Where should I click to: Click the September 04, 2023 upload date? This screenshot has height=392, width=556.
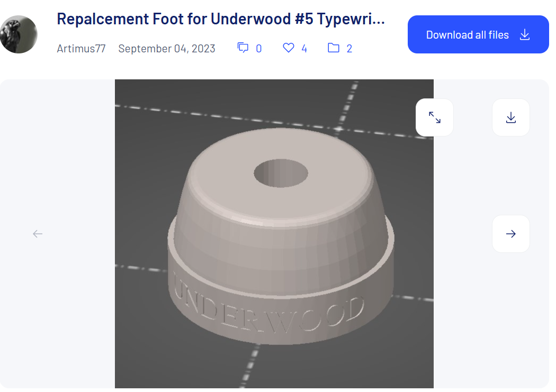coord(166,48)
